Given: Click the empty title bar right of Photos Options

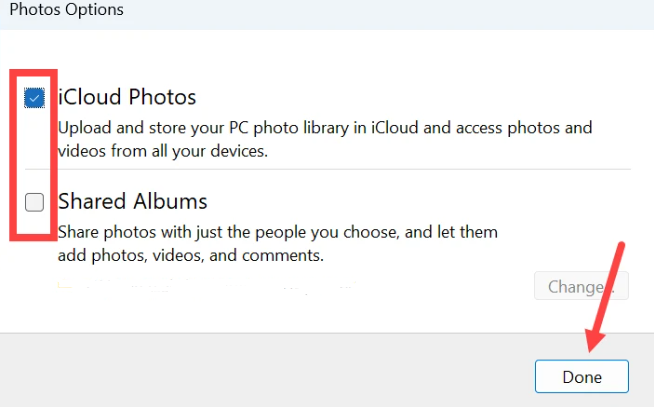Looking at the screenshot, I should [x=400, y=11].
